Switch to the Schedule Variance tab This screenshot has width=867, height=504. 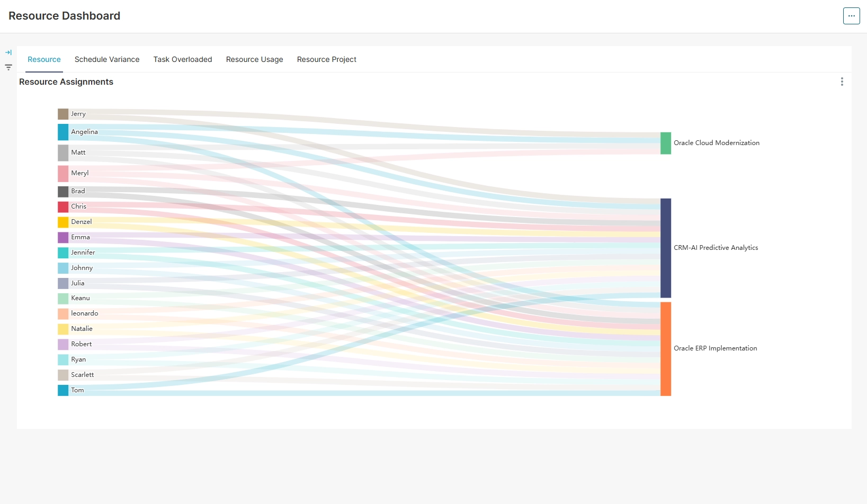coord(107,59)
